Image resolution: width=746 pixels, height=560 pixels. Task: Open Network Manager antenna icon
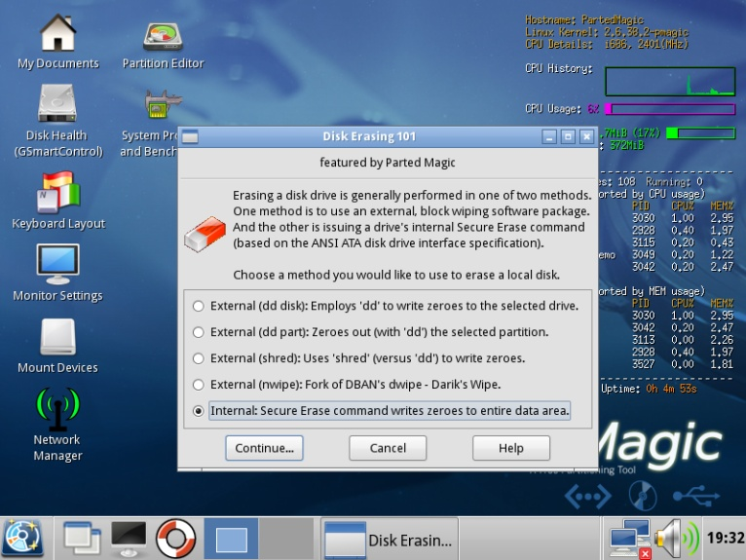(57, 408)
